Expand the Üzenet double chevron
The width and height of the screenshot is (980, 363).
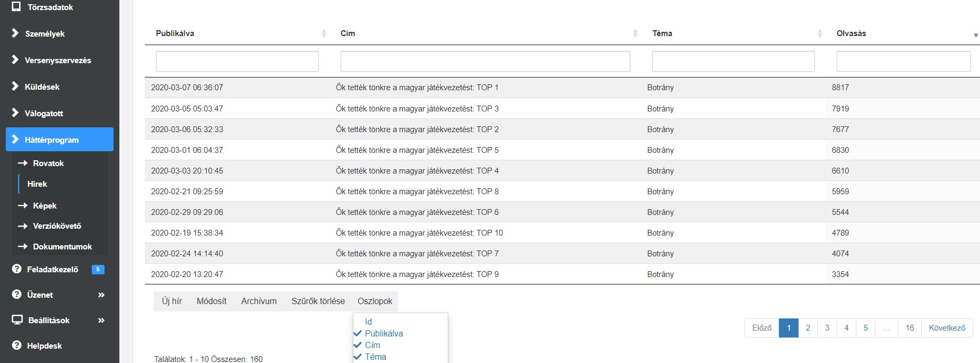101,295
